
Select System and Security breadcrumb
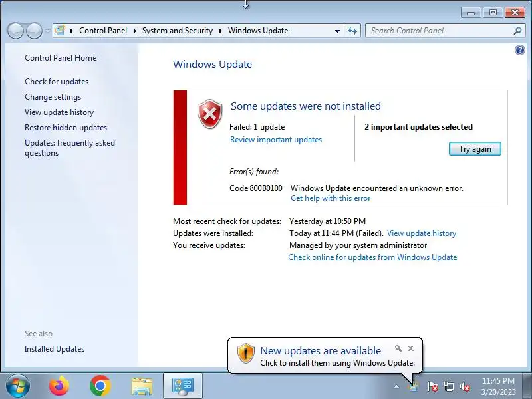click(x=178, y=31)
